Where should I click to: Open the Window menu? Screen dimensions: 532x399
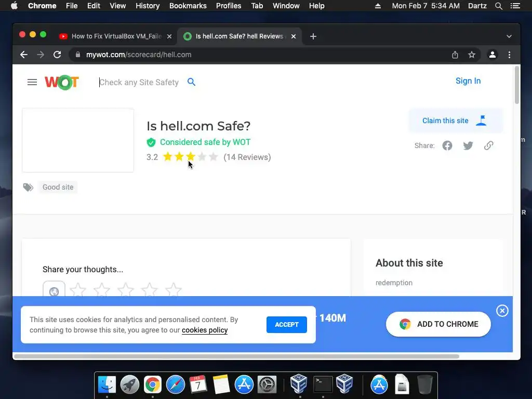(x=286, y=6)
